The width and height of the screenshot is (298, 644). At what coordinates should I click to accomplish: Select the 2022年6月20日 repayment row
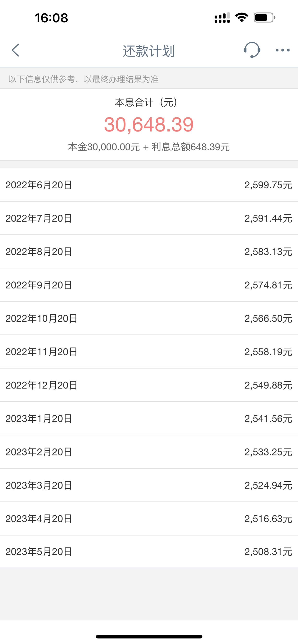(149, 185)
